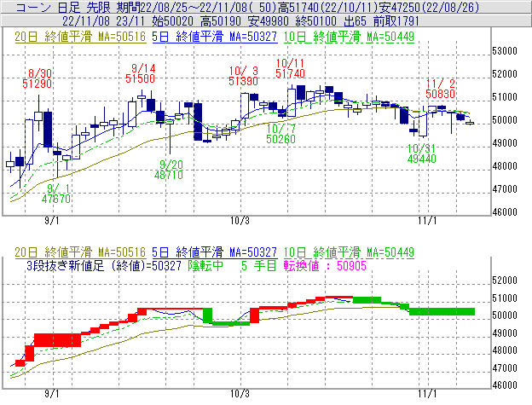
Task: Select lower chart 20日 MA=50516 legend
Action: (80, 252)
